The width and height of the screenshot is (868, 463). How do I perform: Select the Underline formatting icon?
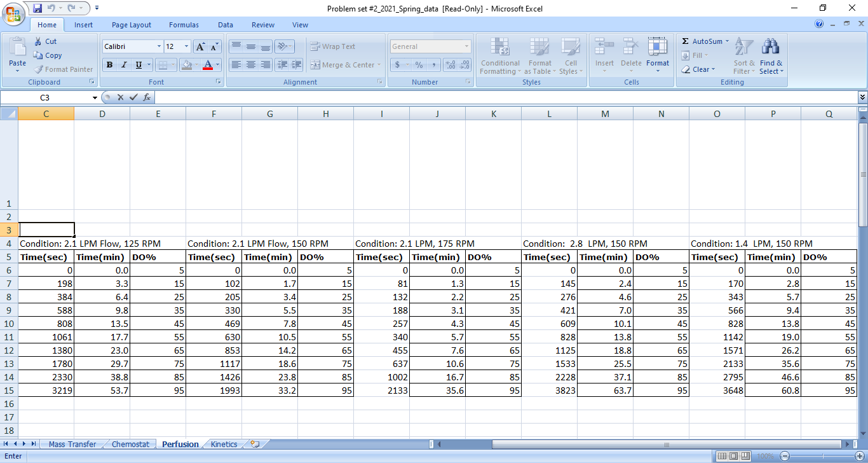pyautogui.click(x=139, y=66)
